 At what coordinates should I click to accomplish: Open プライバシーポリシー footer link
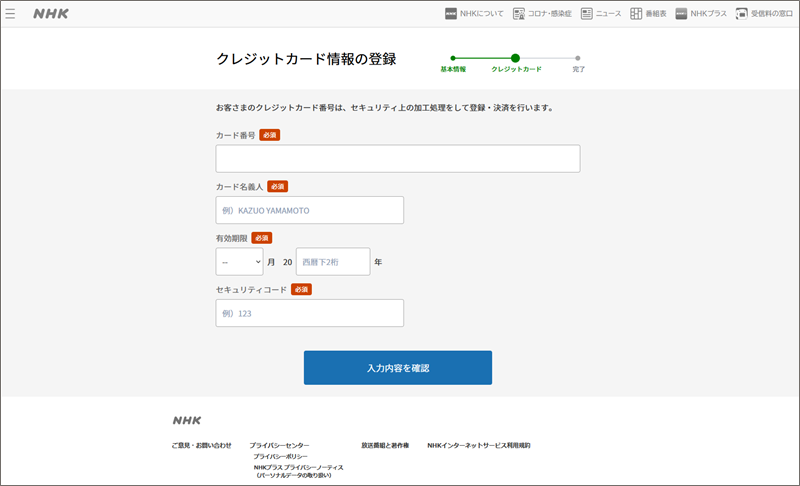click(280, 456)
